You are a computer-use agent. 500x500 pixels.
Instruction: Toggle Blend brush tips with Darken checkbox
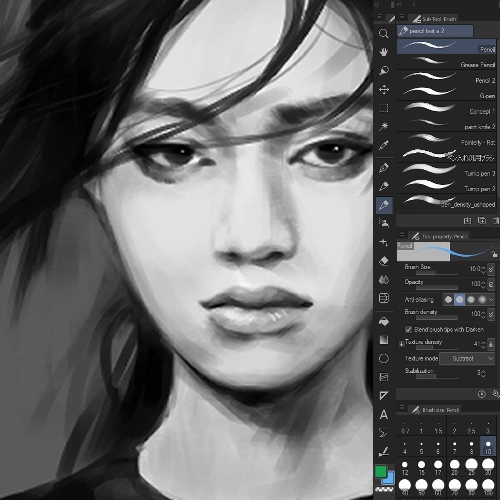(x=408, y=329)
